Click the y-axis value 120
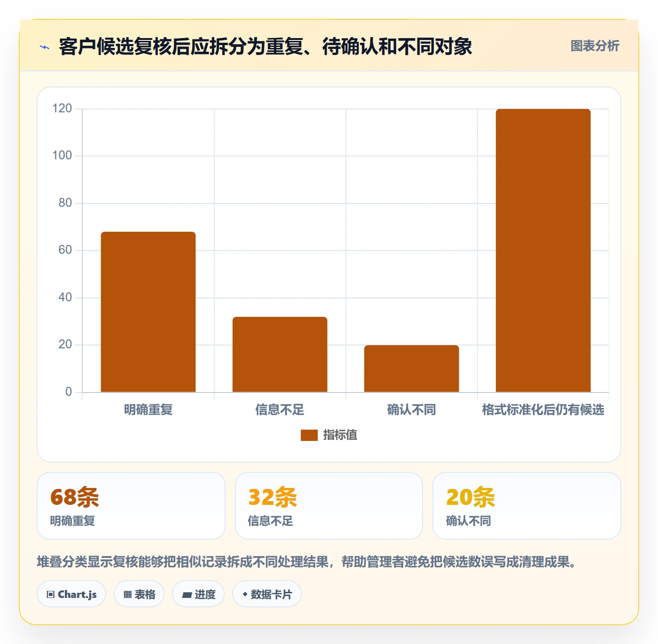The image size is (658, 644). tap(62, 109)
